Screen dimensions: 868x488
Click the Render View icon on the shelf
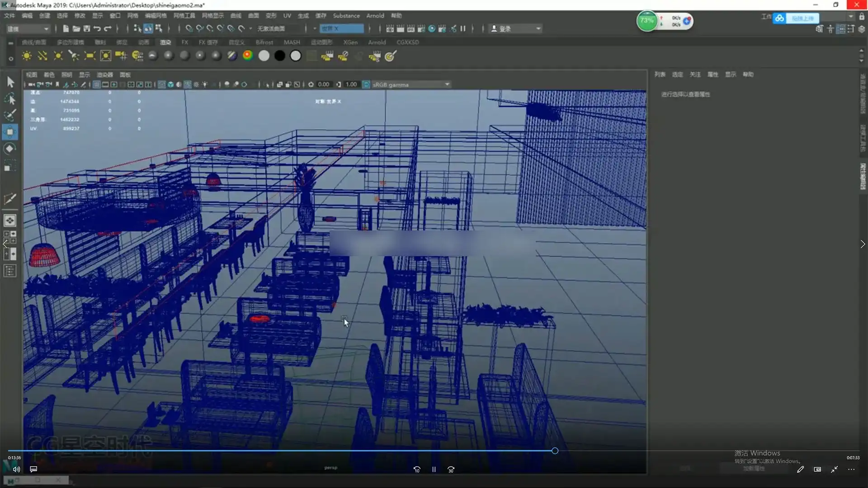[328, 56]
